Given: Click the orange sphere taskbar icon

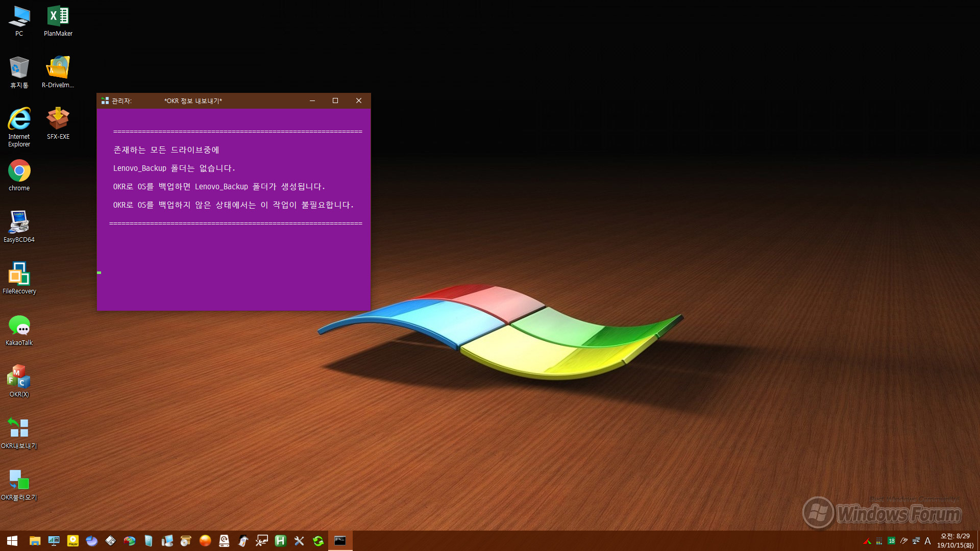Looking at the screenshot, I should tap(205, 541).
